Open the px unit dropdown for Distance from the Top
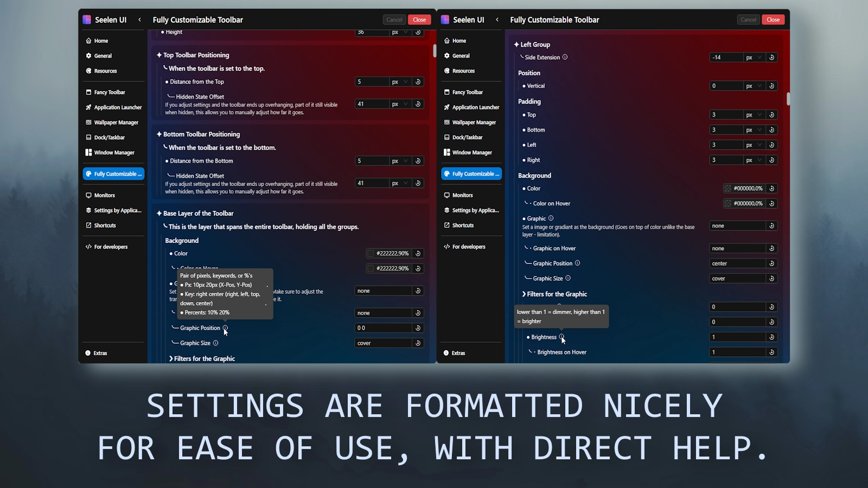 (x=400, y=81)
